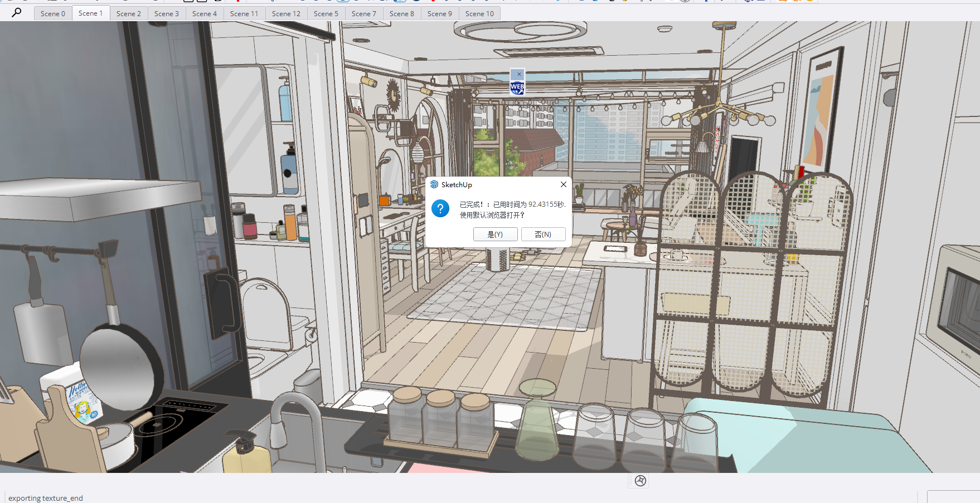Click the blue question mark icon
Screen dimensions: 980x503
click(x=440, y=209)
